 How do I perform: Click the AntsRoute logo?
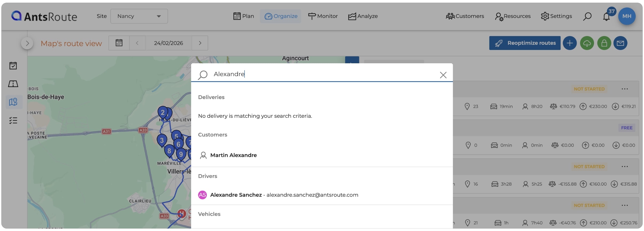(44, 16)
